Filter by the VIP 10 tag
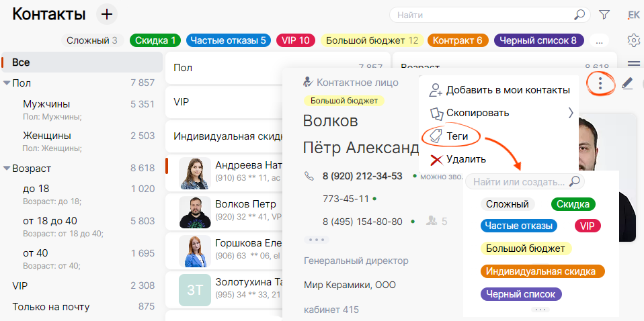This screenshot has height=321, width=644. coord(296,40)
